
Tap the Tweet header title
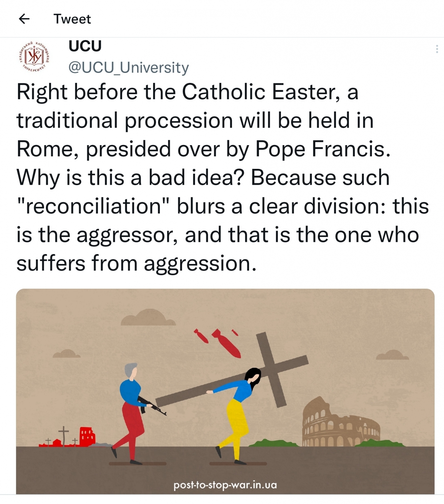tap(72, 19)
